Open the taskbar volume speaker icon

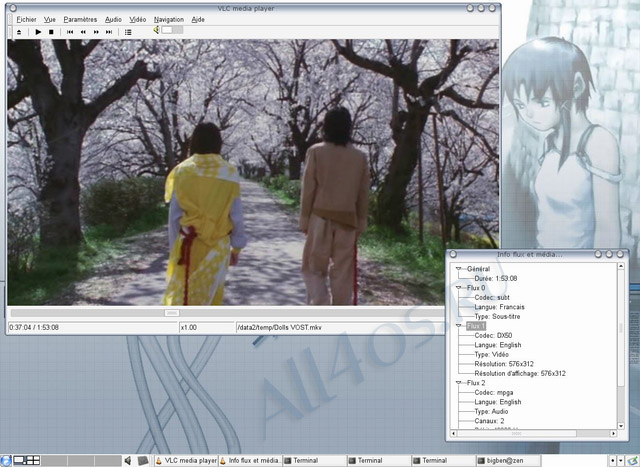click(128, 461)
